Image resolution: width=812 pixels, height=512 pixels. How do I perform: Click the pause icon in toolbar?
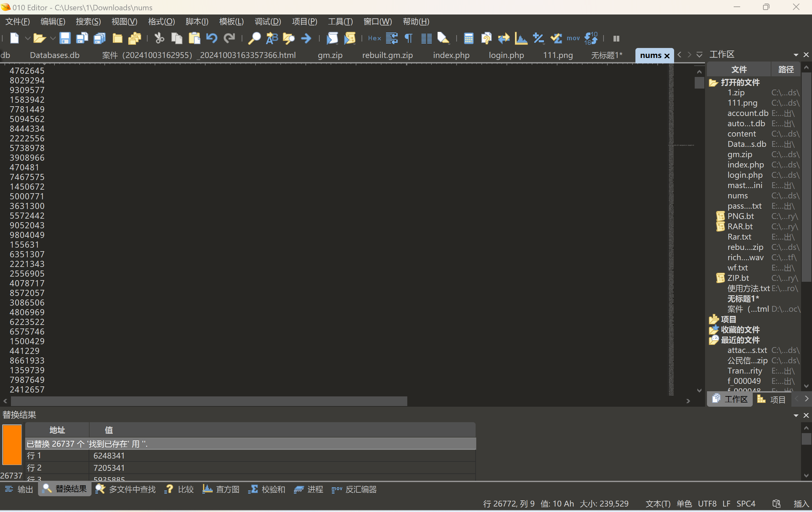tap(616, 38)
